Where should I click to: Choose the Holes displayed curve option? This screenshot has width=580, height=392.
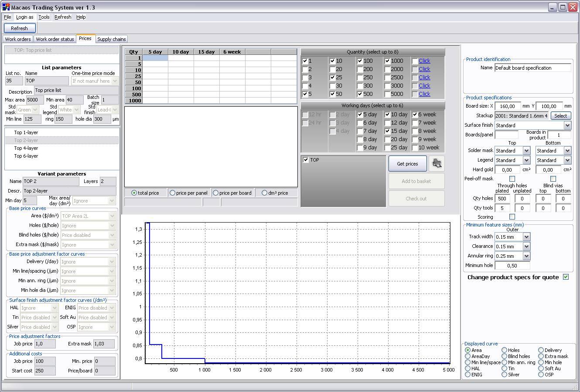click(504, 350)
